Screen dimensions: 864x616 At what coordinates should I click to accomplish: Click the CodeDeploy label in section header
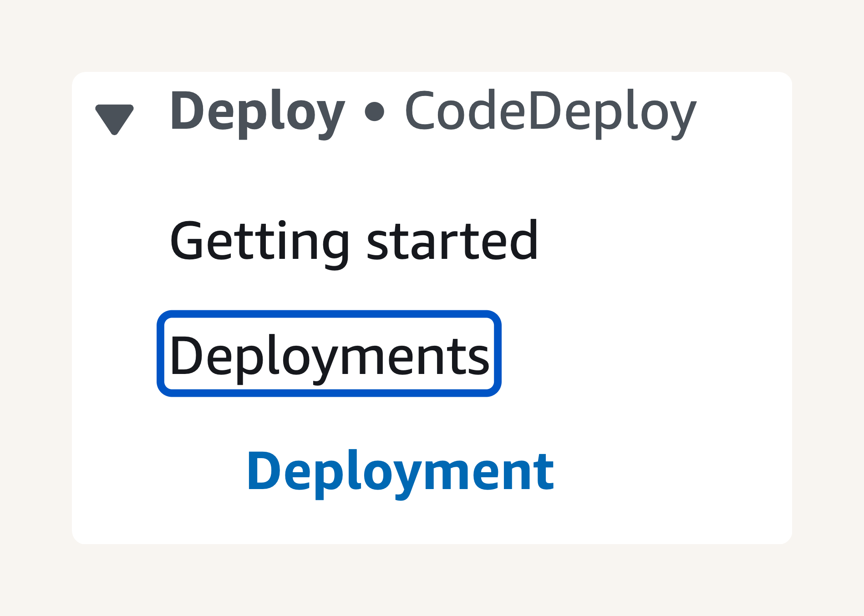pyautogui.click(x=551, y=113)
